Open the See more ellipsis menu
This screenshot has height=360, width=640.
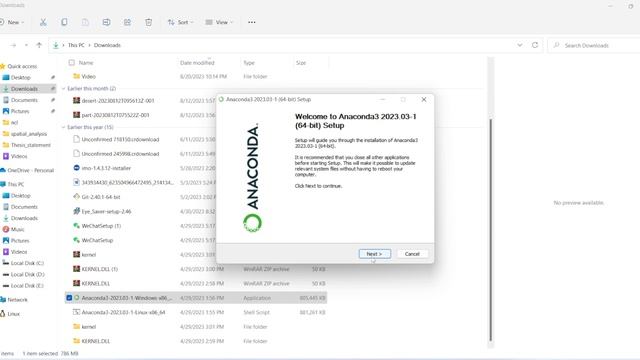tap(251, 22)
